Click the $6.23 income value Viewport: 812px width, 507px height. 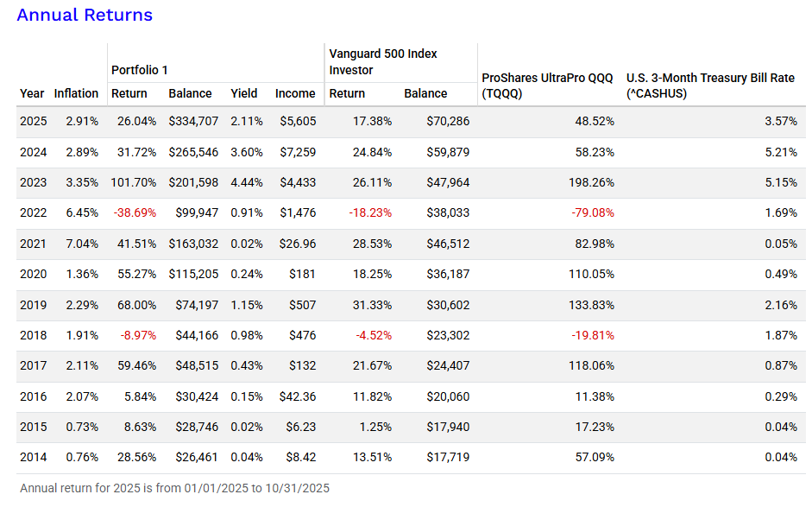coord(301,428)
